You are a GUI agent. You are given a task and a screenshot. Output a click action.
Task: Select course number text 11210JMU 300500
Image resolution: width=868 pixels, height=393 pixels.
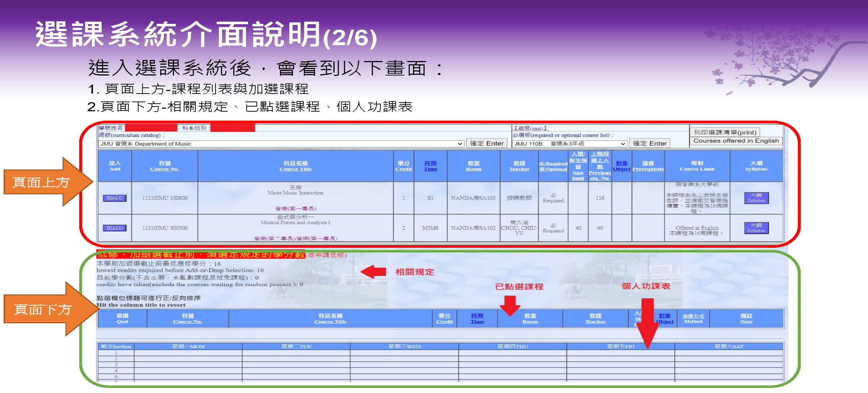point(165,228)
